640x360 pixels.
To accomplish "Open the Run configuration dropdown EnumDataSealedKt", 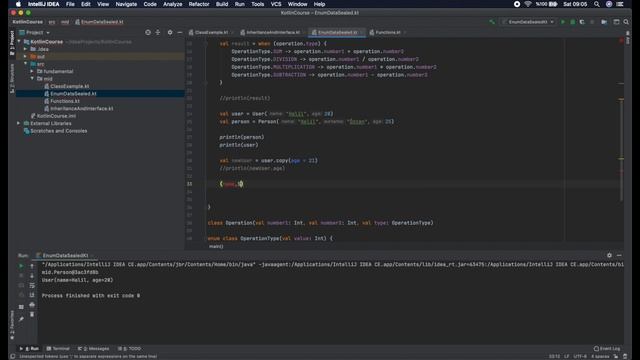I will click(x=529, y=22).
